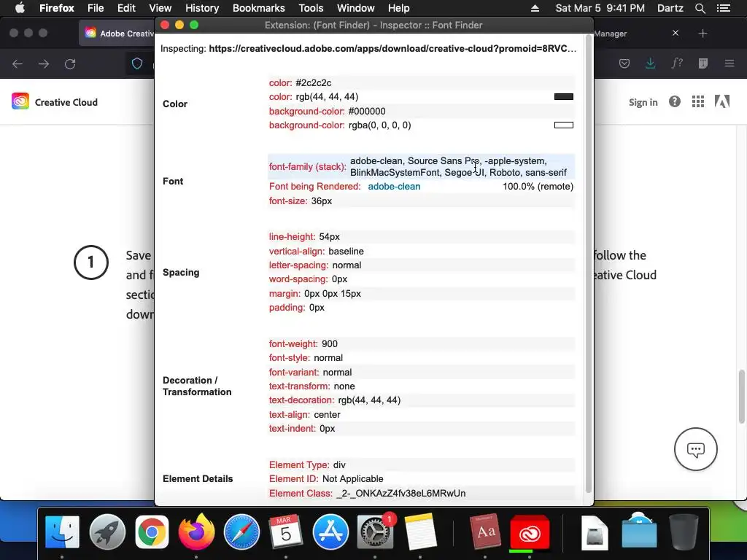Screen dimensions: 747x560
Task: Select the text-align center value
Action: [x=327, y=415]
